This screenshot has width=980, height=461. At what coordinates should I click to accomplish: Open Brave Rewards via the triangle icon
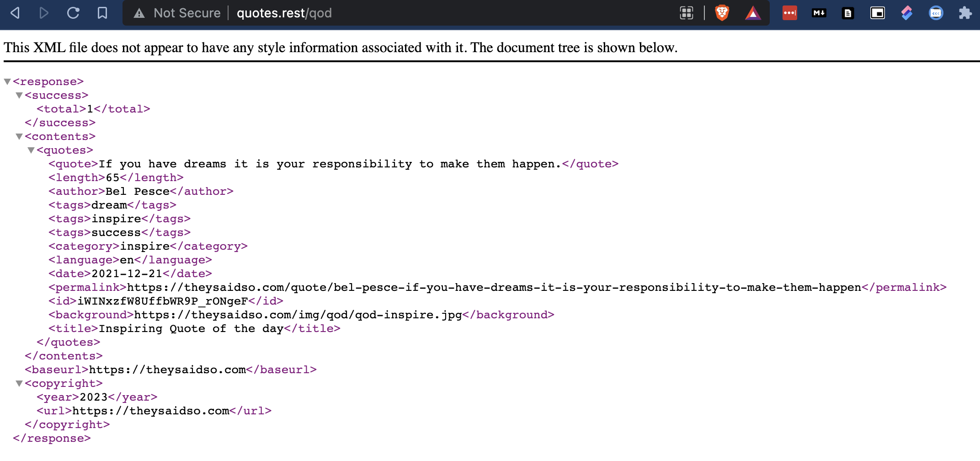pyautogui.click(x=753, y=13)
